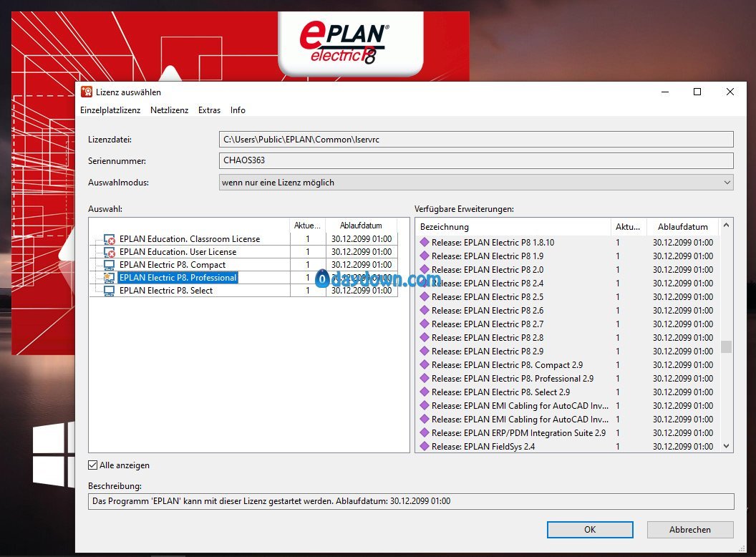Open the Auswahlmodus dropdown
Viewport: 756px width, 557px height.
(x=476, y=183)
